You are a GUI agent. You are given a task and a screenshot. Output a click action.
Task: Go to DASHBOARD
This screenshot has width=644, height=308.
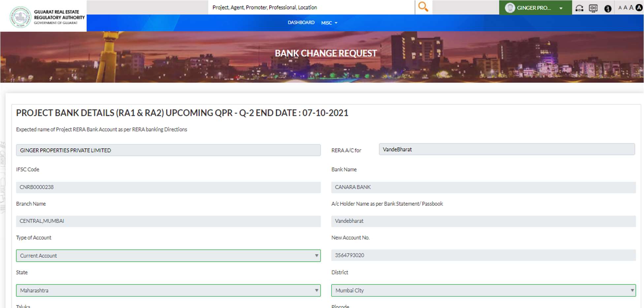(301, 22)
